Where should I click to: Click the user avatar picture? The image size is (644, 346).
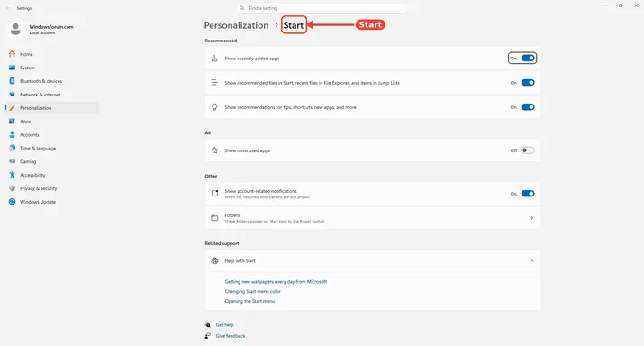click(15, 29)
